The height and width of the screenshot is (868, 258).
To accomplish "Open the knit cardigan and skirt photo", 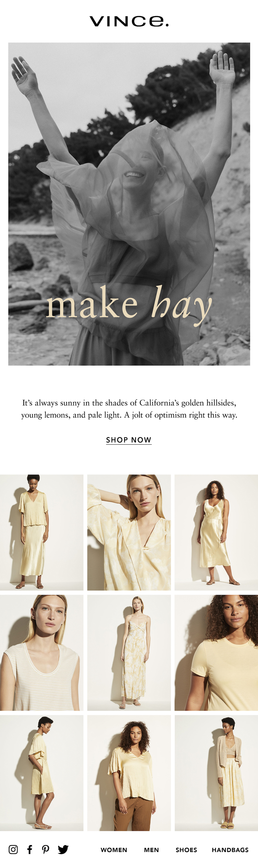I will pos(216,773).
